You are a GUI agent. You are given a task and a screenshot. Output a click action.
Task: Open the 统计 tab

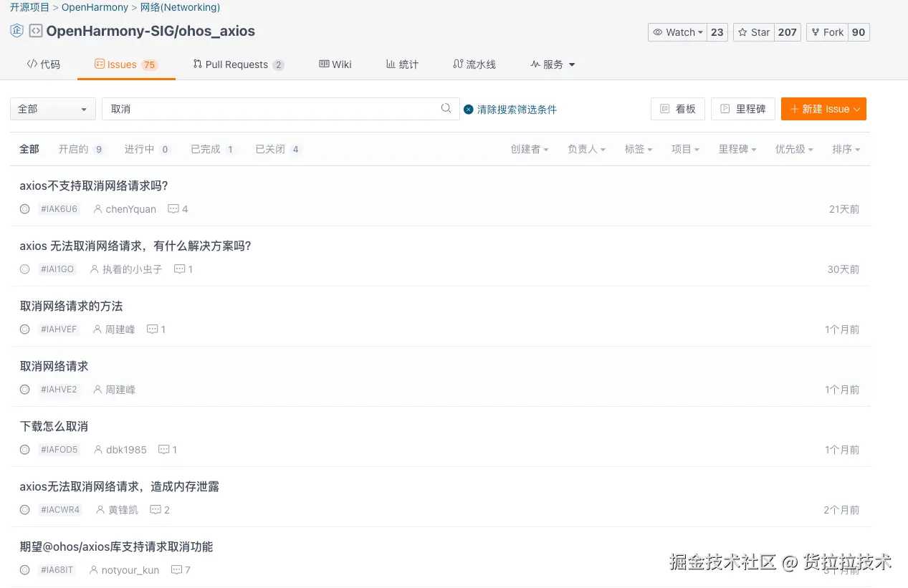[402, 64]
